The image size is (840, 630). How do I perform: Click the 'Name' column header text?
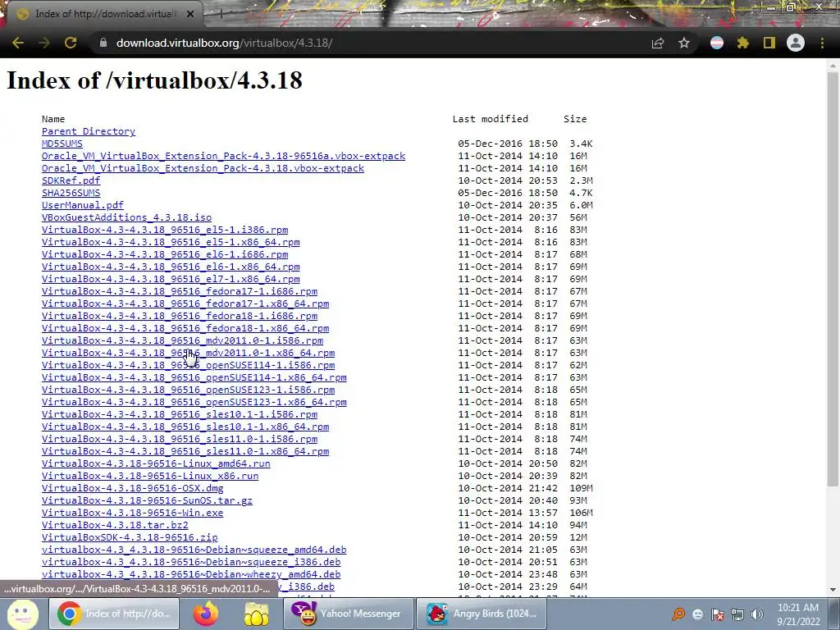tap(53, 119)
